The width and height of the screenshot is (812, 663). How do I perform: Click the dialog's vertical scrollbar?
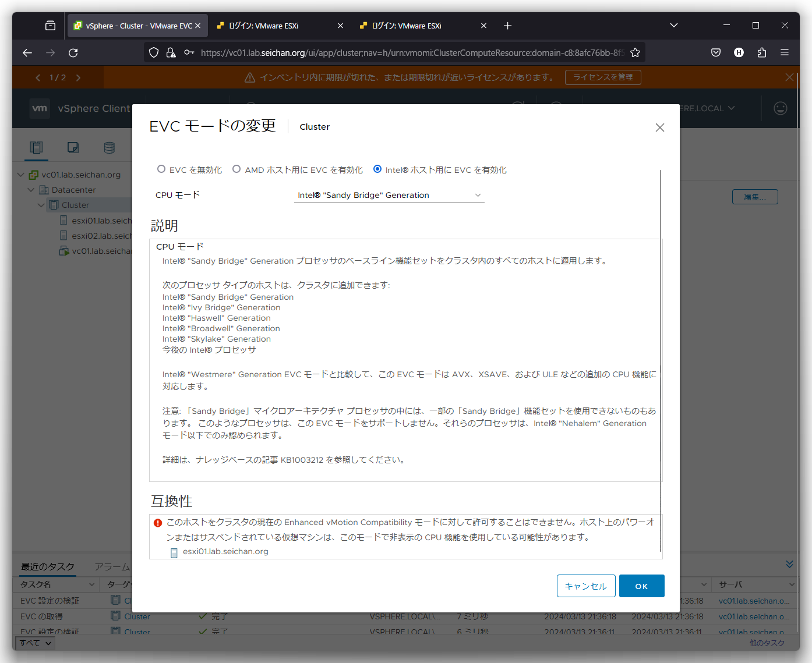tap(661, 361)
